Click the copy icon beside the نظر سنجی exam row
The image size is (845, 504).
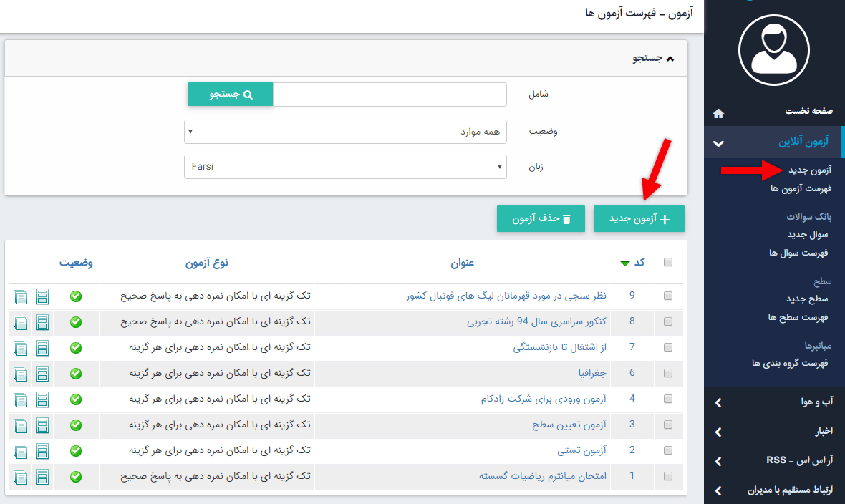(20, 296)
